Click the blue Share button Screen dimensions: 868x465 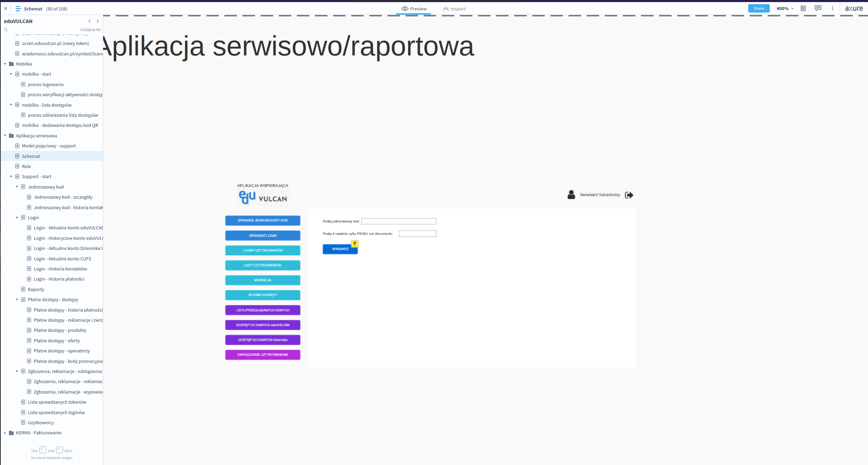pos(759,9)
